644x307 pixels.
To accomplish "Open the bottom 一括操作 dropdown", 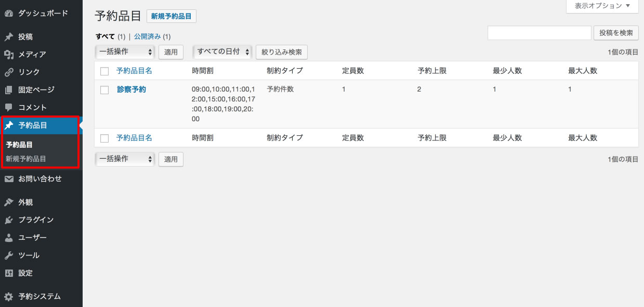I will [125, 159].
